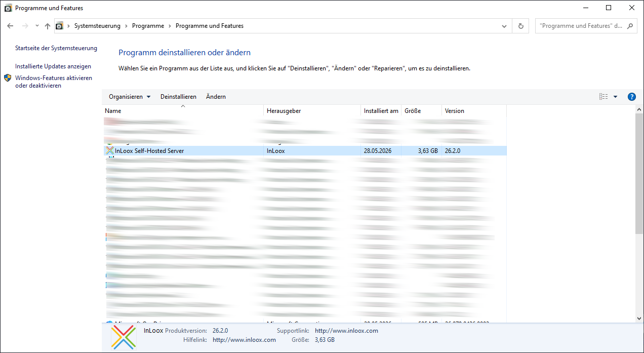Click Produktversion value 26.2.0 in details pane
Image resolution: width=644 pixels, height=353 pixels.
click(220, 331)
